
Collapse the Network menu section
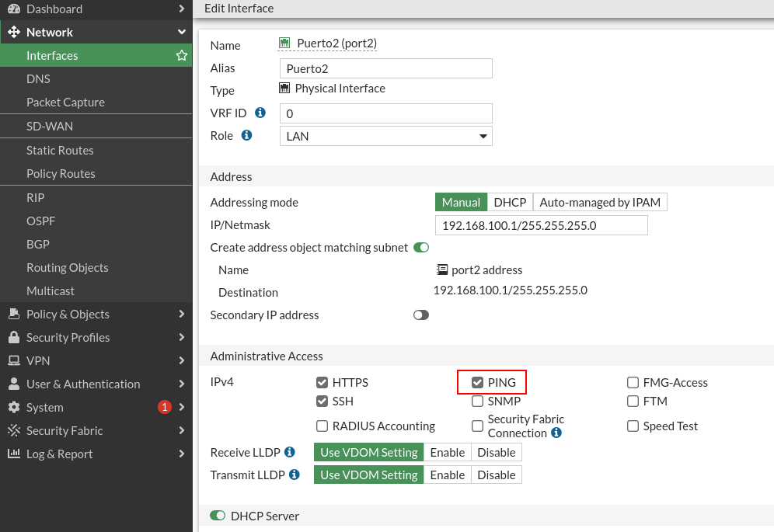(x=96, y=32)
